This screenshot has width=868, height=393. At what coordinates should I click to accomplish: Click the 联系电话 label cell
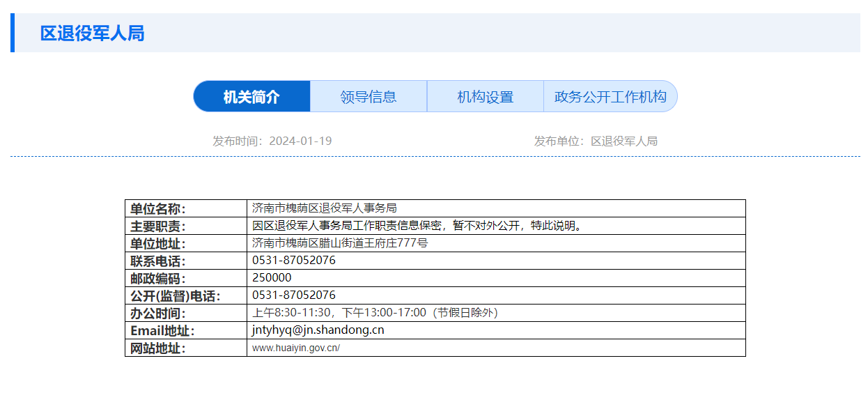186,261
